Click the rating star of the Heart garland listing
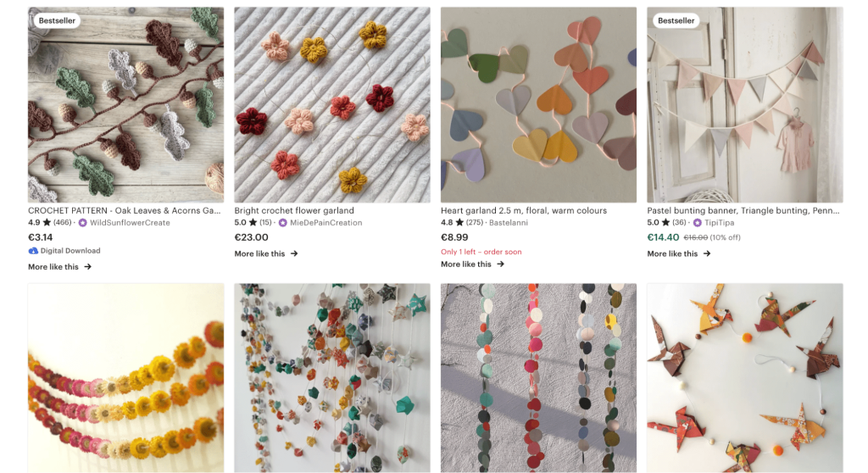 coord(460,223)
